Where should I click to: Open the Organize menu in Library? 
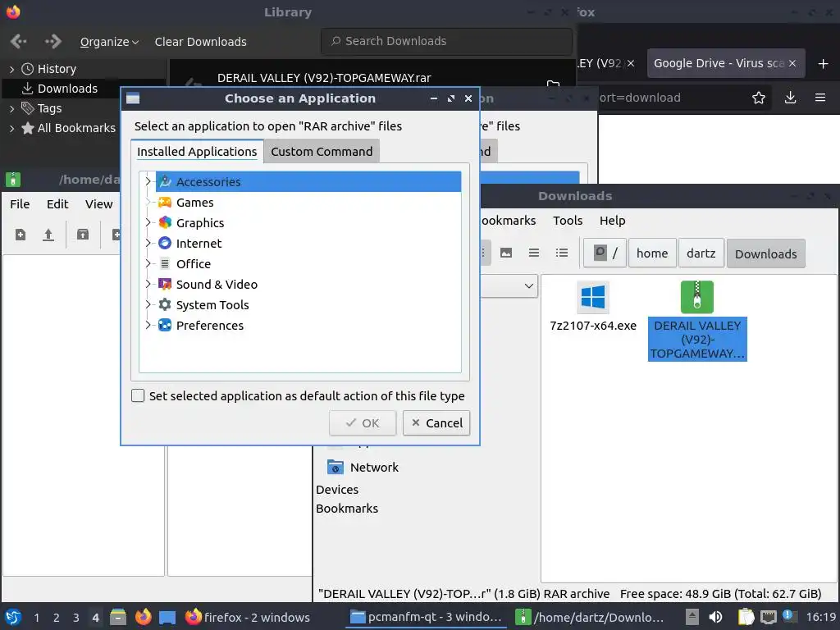(x=109, y=42)
